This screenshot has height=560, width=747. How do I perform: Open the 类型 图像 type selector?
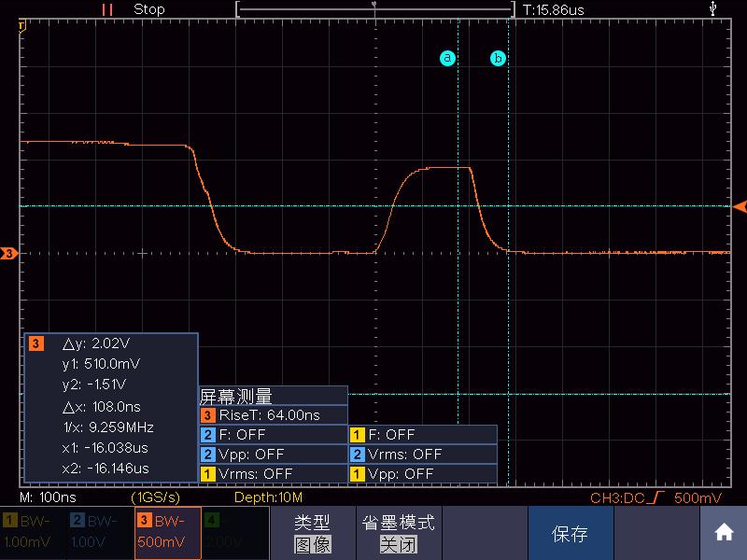(313, 532)
